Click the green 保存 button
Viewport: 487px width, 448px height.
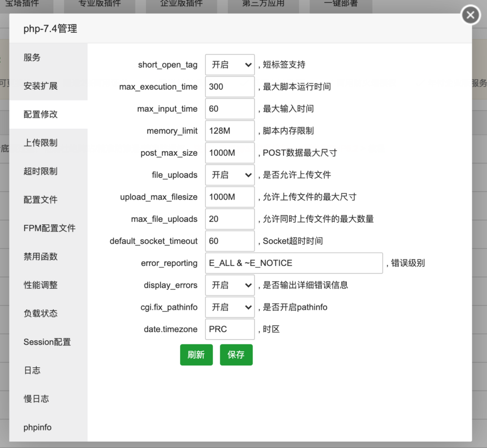236,355
